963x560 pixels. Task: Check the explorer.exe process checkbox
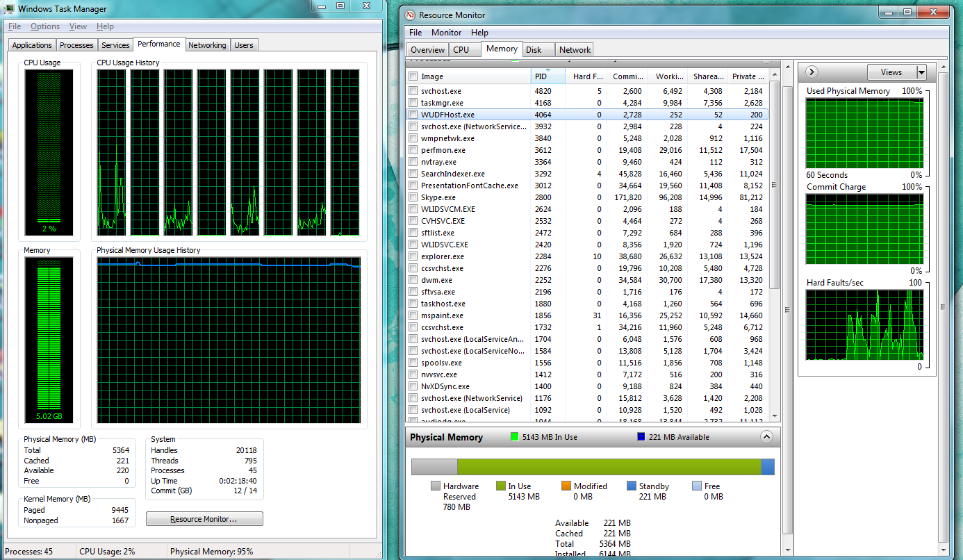(413, 256)
